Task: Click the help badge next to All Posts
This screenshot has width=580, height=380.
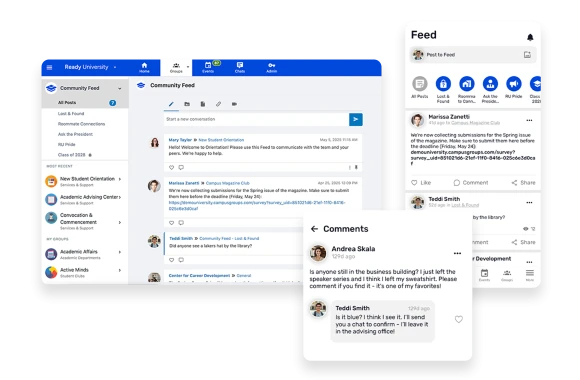Action: point(112,103)
